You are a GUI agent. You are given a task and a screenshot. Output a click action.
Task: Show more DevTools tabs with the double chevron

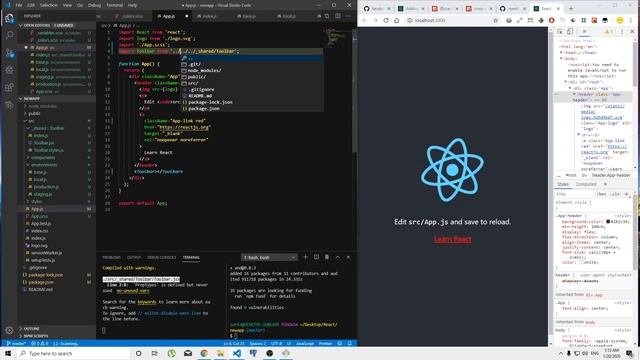click(x=584, y=31)
